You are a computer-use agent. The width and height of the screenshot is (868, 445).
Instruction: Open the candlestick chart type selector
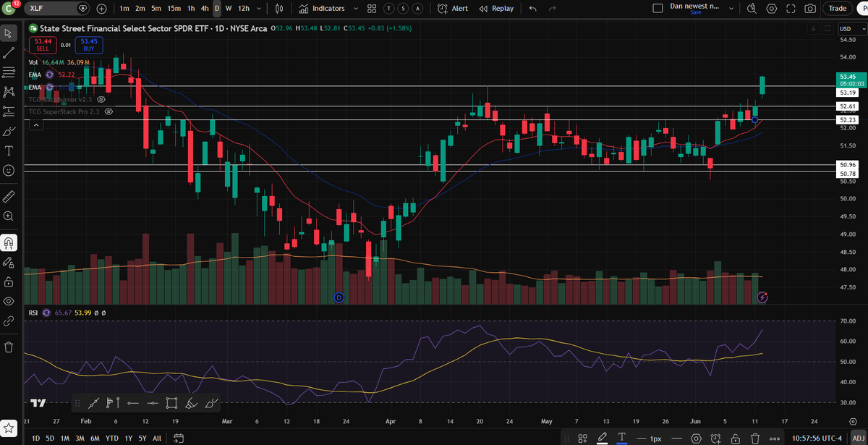click(x=280, y=9)
